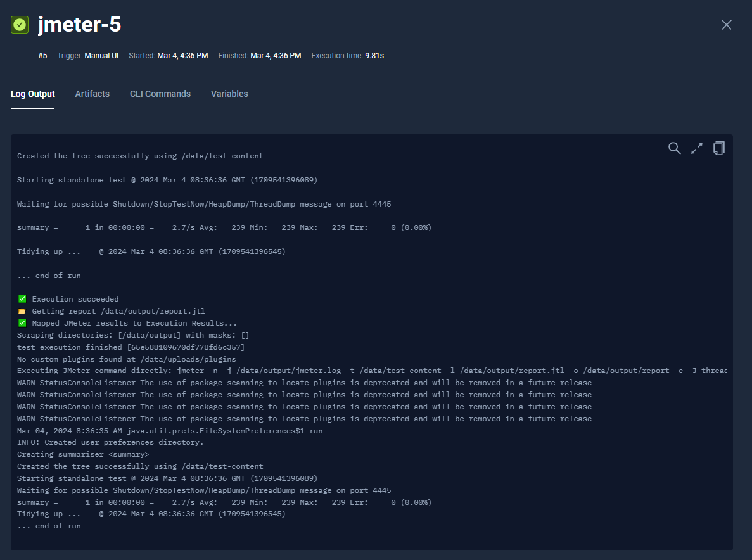Viewport: 752px width, 560px height.
Task: Click the checkmark icon beside "Mapped JMeter results"
Action: pyautogui.click(x=22, y=323)
